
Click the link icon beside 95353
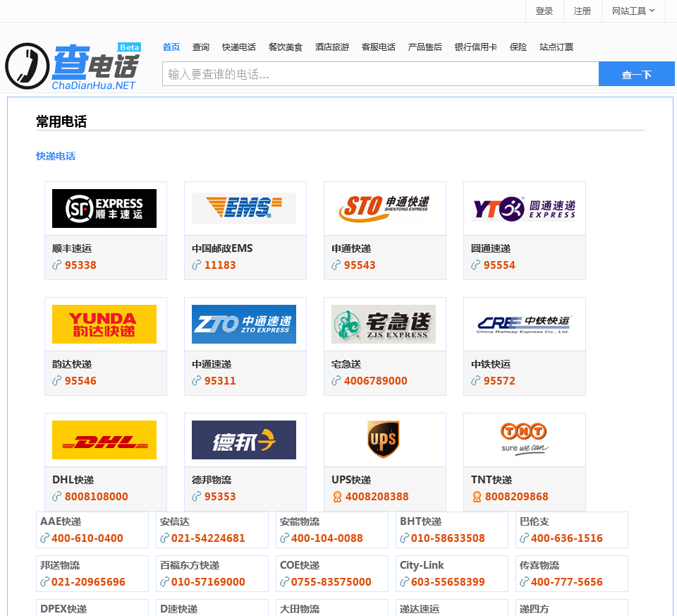197,496
